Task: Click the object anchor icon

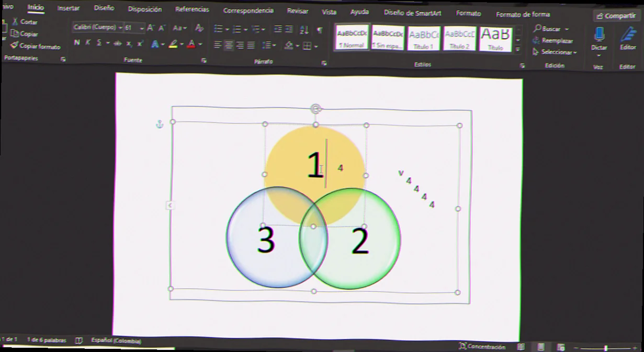Action: coord(160,124)
